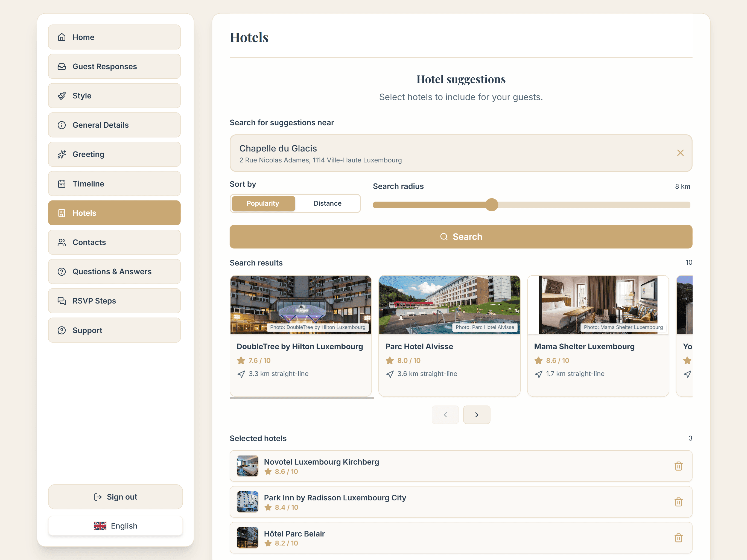
Task: Click the Park Inn by Radisson thumbnail
Action: pyautogui.click(x=247, y=502)
